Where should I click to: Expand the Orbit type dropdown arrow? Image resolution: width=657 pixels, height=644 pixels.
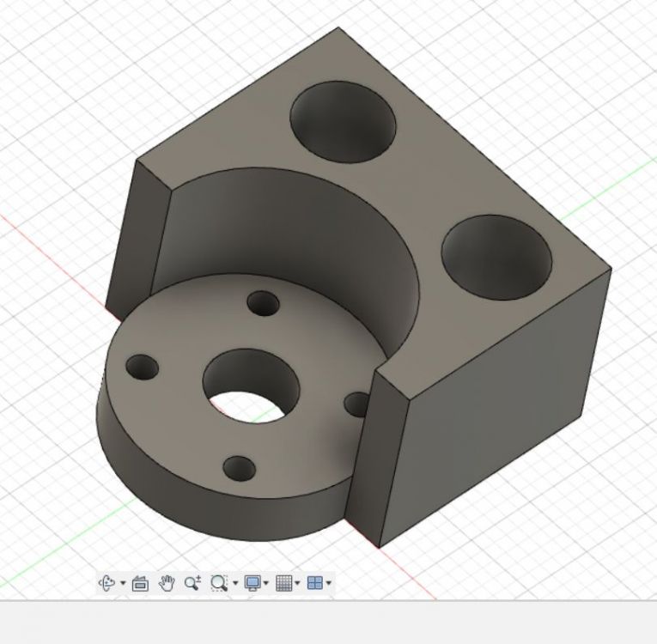[123, 583]
